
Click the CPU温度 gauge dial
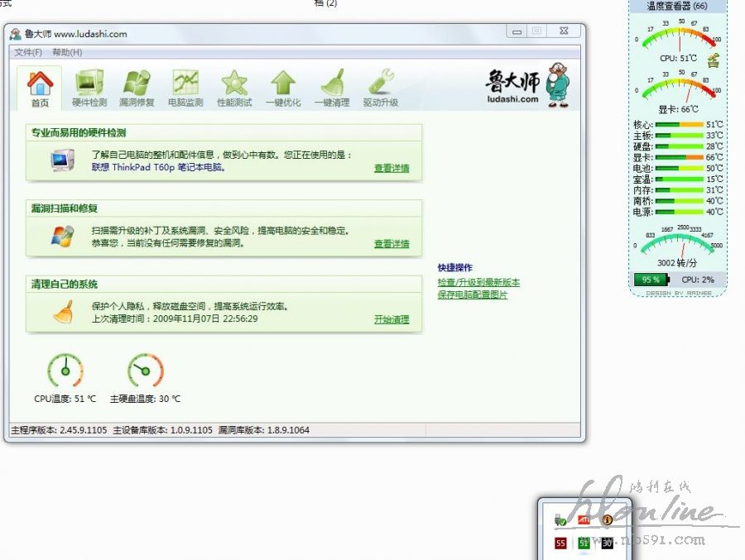pos(65,371)
